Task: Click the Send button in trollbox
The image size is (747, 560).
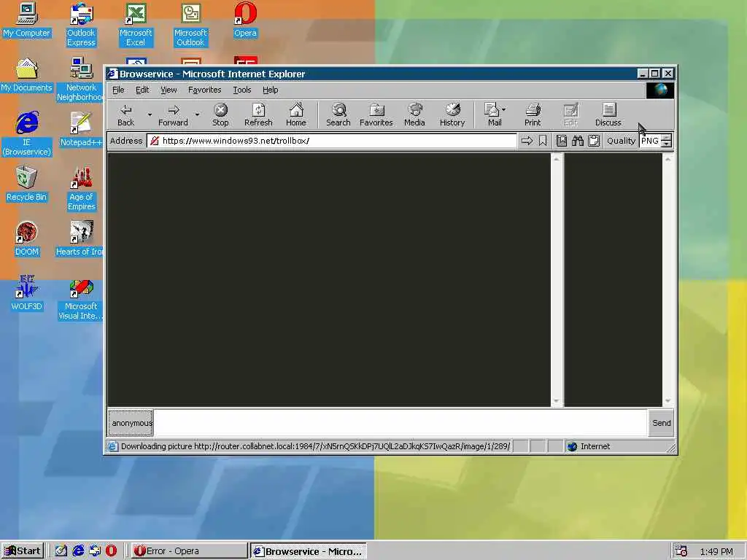Action: (661, 423)
